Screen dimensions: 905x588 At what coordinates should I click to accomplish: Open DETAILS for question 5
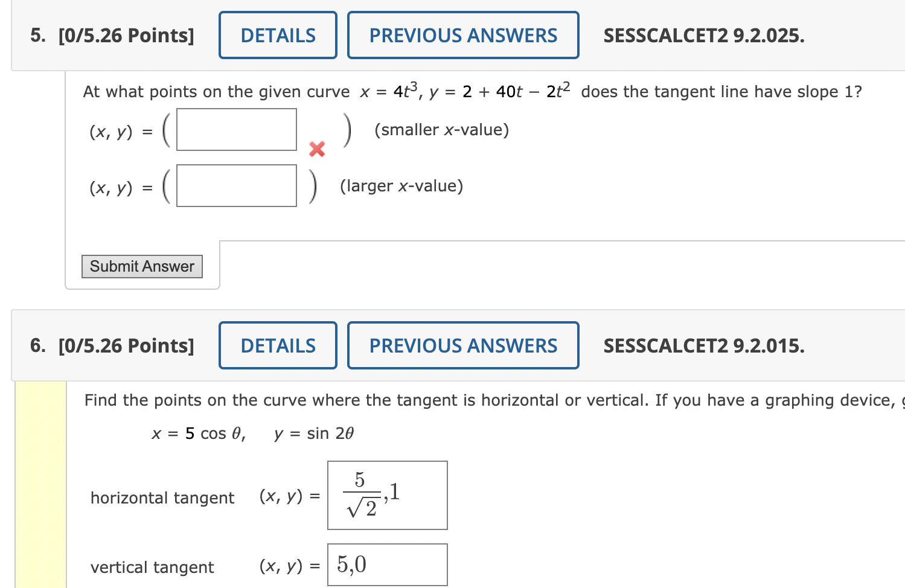point(277,35)
